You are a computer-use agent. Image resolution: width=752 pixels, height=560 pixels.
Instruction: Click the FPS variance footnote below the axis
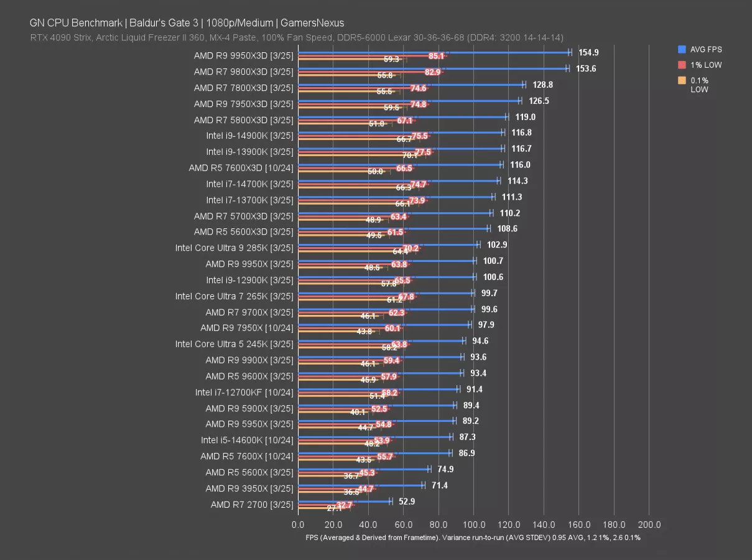tap(473, 538)
